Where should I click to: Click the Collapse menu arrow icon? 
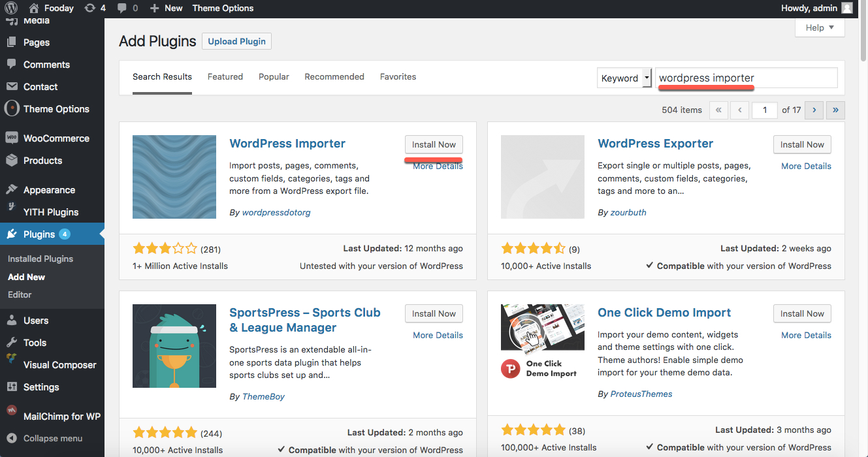click(x=11, y=438)
